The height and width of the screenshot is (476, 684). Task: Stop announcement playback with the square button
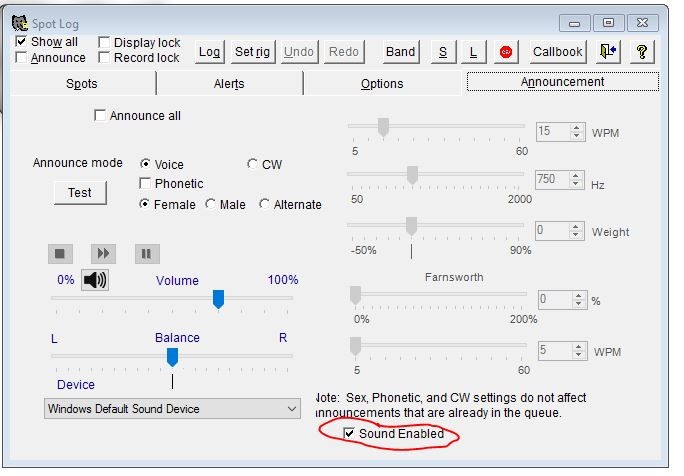point(60,253)
